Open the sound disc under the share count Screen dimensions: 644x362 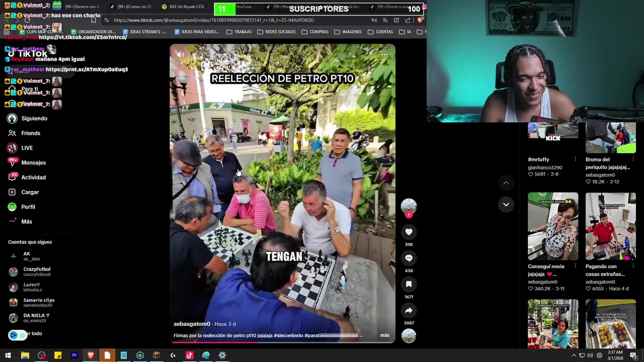(409, 336)
